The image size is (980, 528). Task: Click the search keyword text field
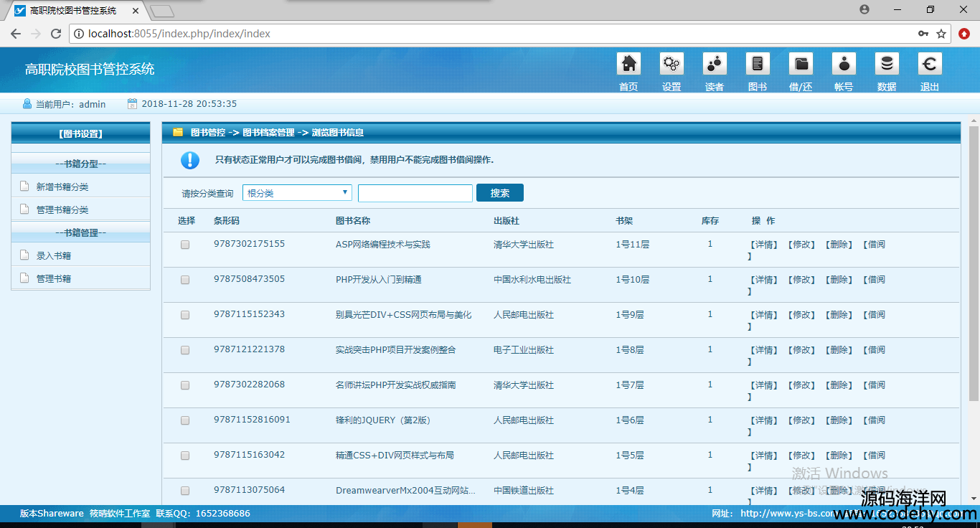(415, 193)
